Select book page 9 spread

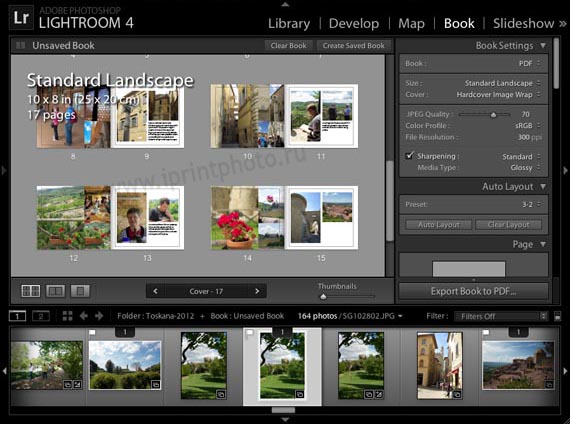[147, 116]
